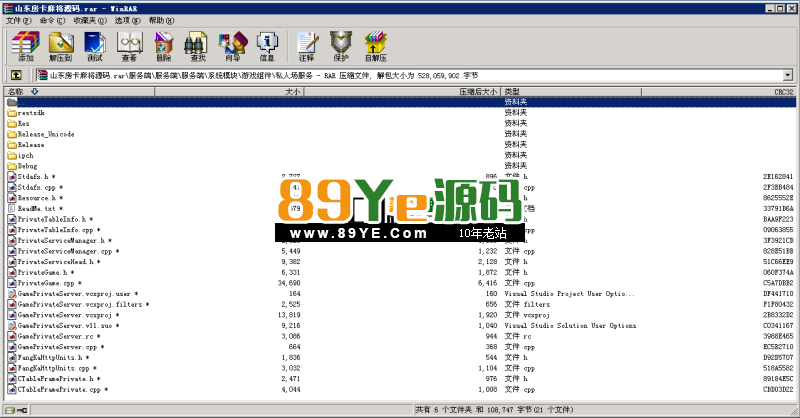Open the Info (信息) toolbar icon
800x418 pixels.
[x=267, y=46]
